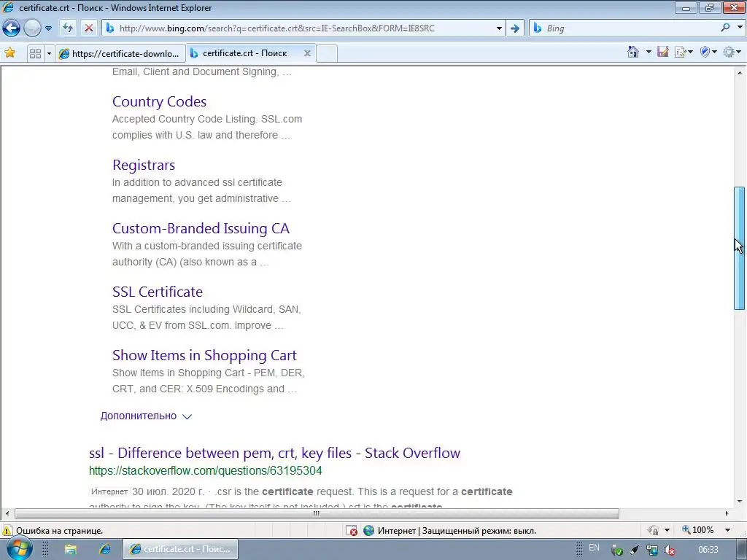Expand the zoom level dropdown arrow

727,530
